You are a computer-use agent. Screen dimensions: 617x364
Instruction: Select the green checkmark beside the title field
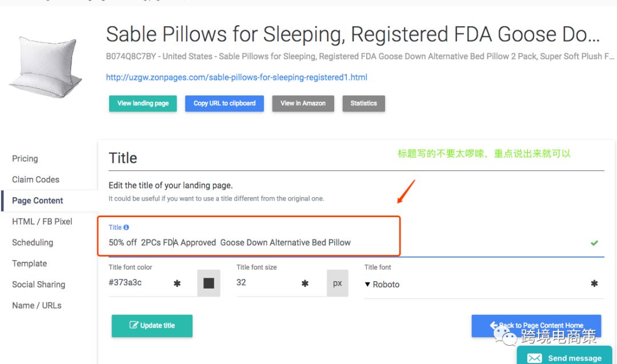(594, 243)
